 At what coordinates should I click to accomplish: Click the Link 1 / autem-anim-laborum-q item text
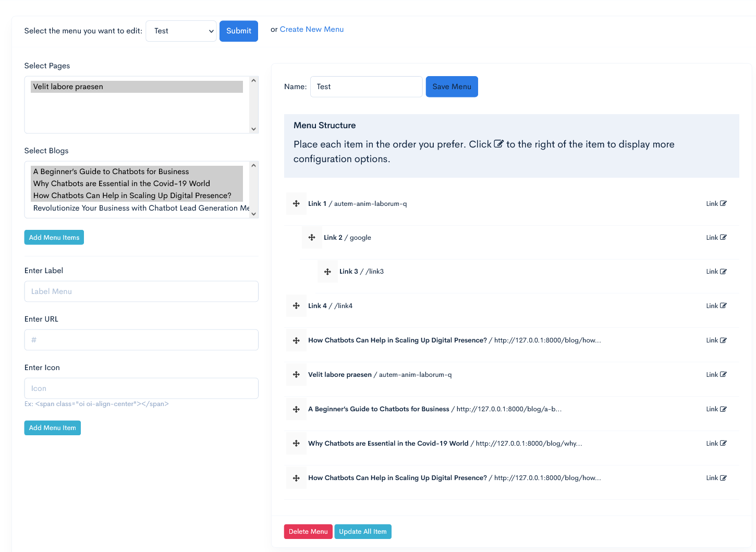[358, 203]
